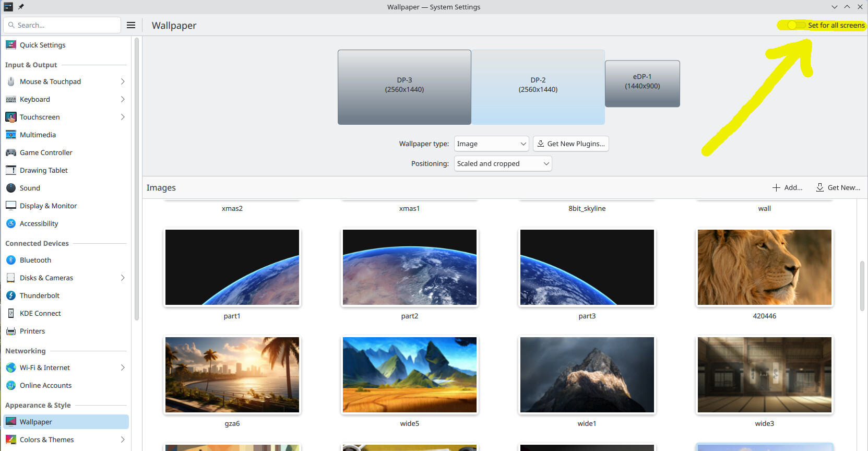Choose the lion wallpaper 420446
The height and width of the screenshot is (451, 868).
pos(764,267)
